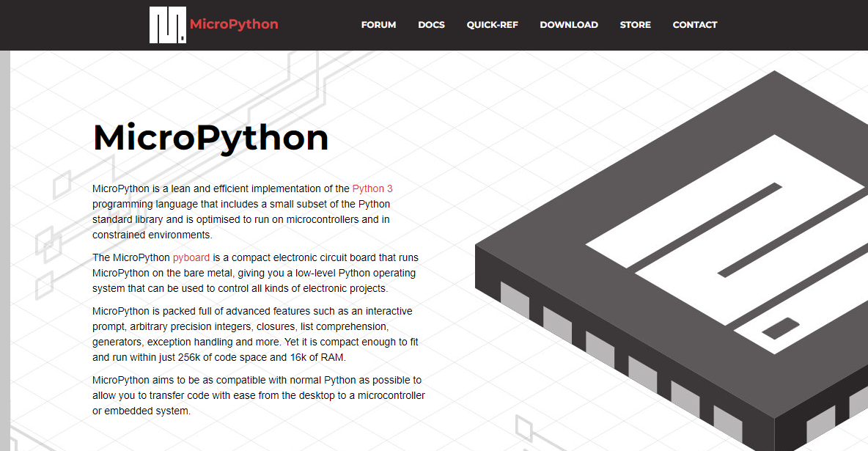Viewport: 868px width, 451px height.
Task: Open the DOCS menu item
Action: click(431, 25)
